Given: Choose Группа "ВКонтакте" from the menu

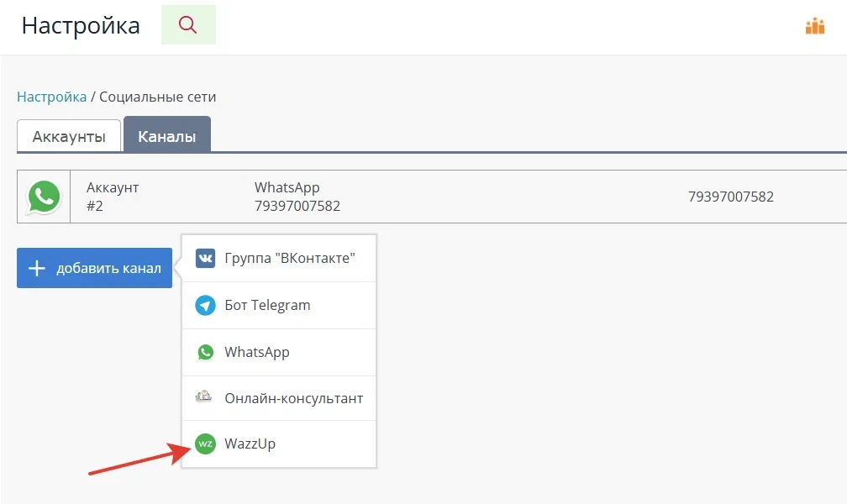Looking at the screenshot, I should (x=290, y=258).
